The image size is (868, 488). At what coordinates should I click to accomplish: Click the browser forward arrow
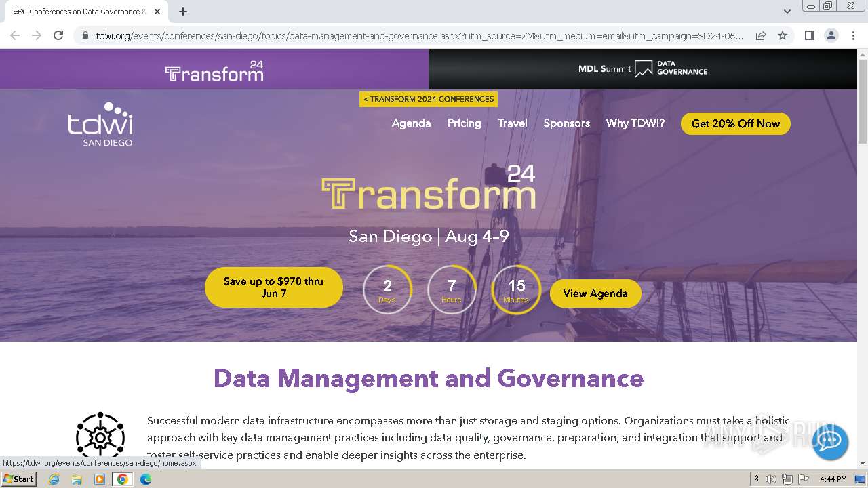[37, 35]
